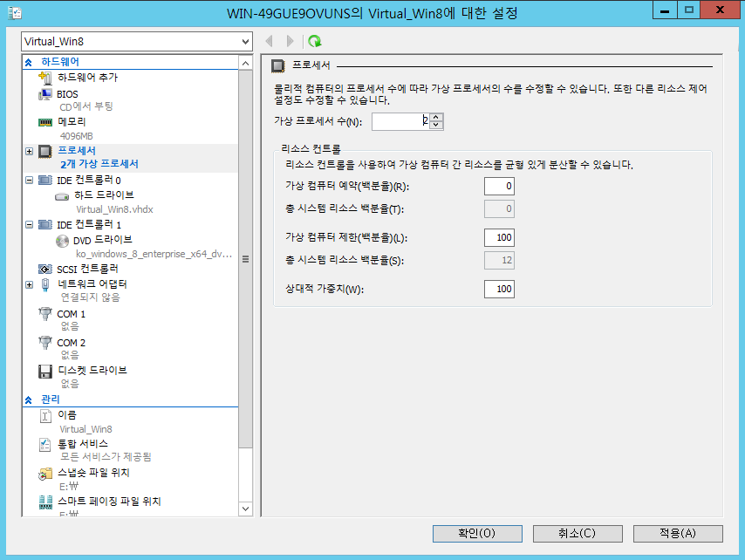Click the 디스켓 드라이브 floppy icon

(x=45, y=372)
